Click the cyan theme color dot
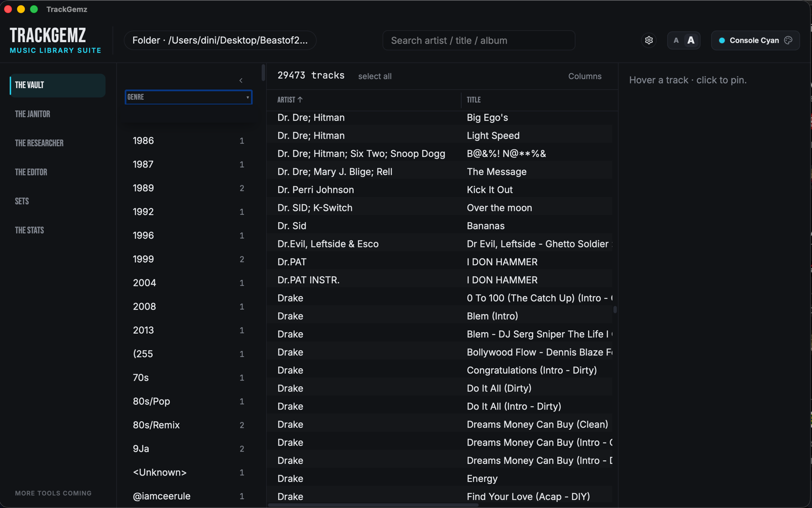Image resolution: width=812 pixels, height=508 pixels. (722, 40)
